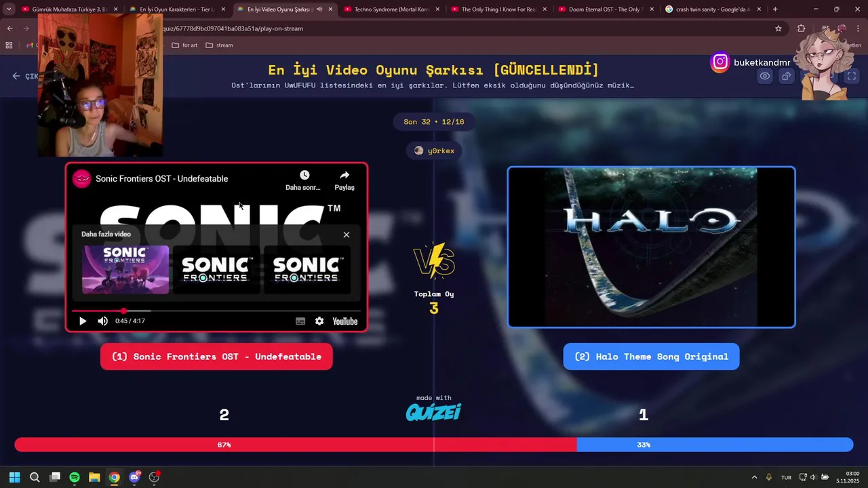Vote for (2) Halo Theme Song Original
The image size is (868, 488).
[651, 357]
